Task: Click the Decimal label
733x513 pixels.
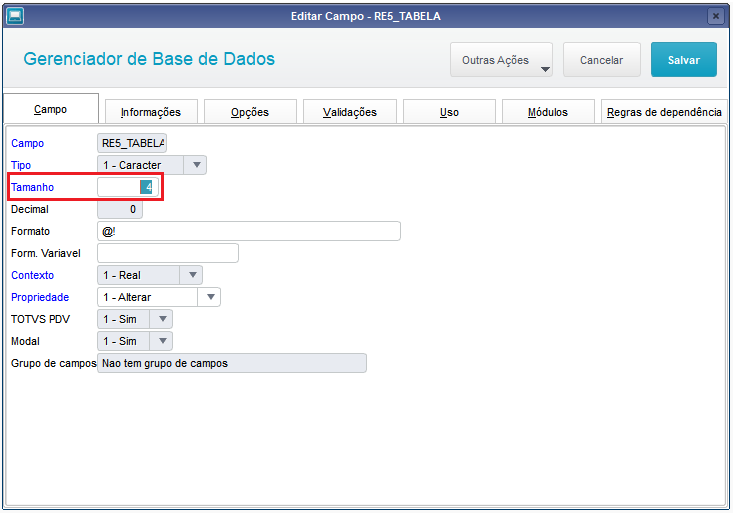Action: (x=30, y=209)
